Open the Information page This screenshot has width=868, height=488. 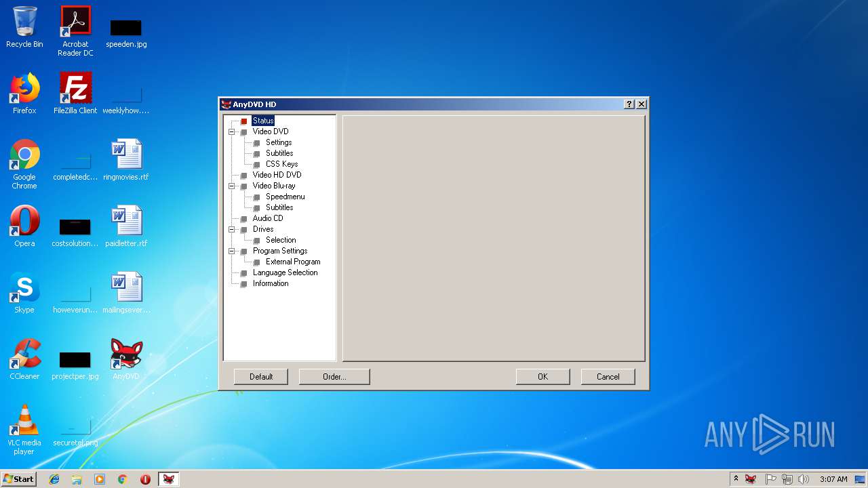271,283
